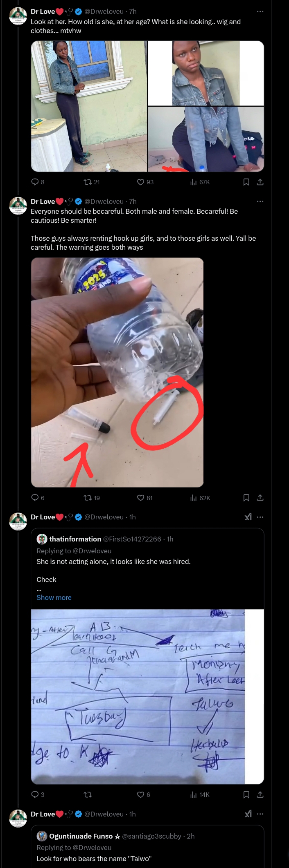Click Grok icon on thatinformation quote tweet
Viewport: 289px width, 868px height.
248,517
